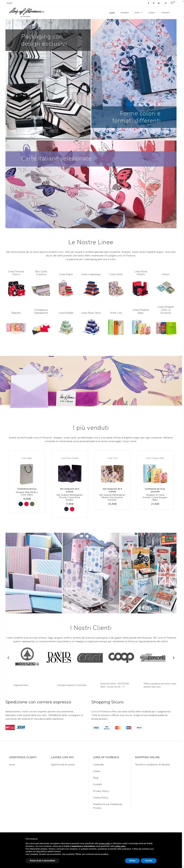184x868 pixels.
Task: Expand the SHOP dropdown menu
Action: [x=138, y=13]
